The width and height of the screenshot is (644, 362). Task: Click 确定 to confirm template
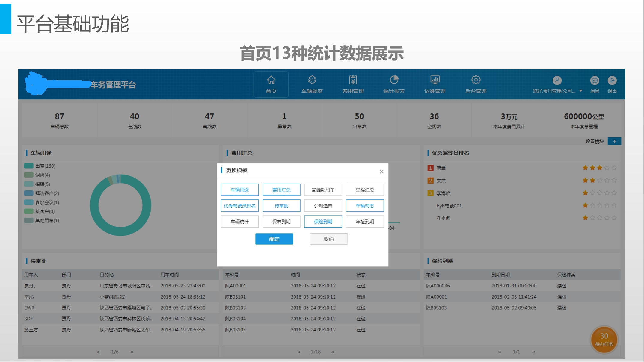274,239
